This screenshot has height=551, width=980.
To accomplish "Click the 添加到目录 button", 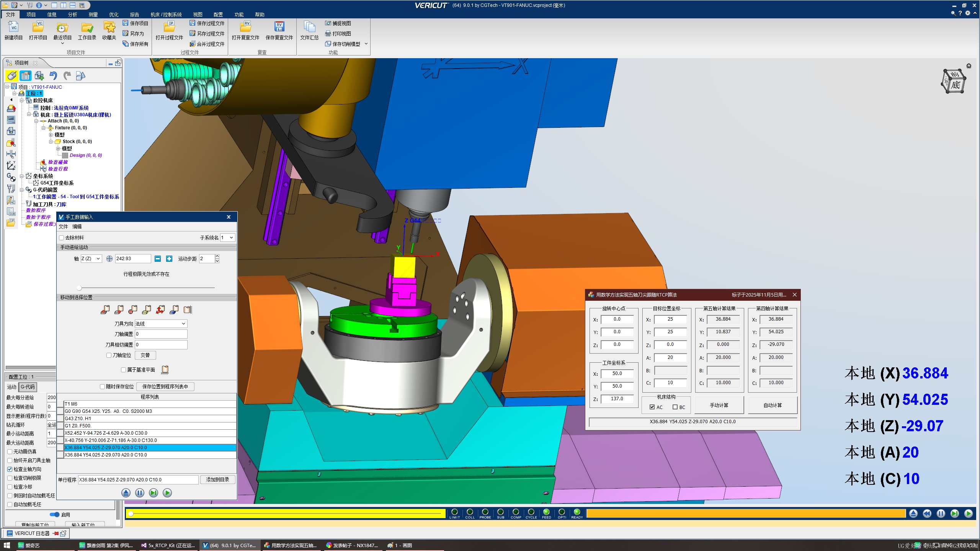I will click(x=217, y=479).
